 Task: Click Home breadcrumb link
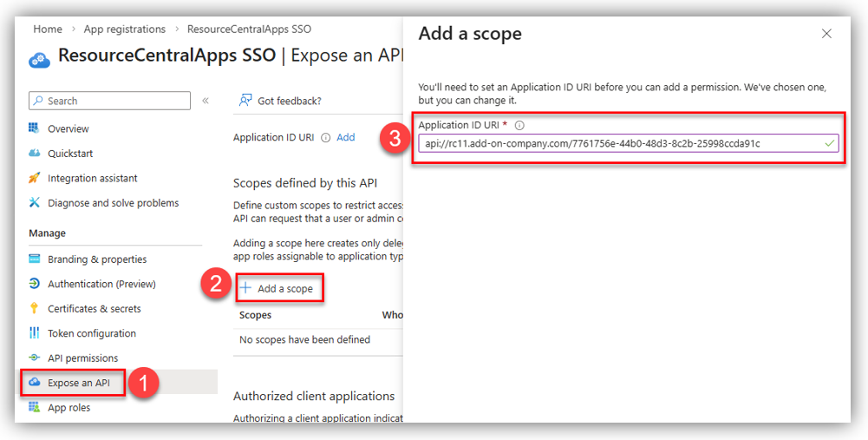click(x=48, y=30)
